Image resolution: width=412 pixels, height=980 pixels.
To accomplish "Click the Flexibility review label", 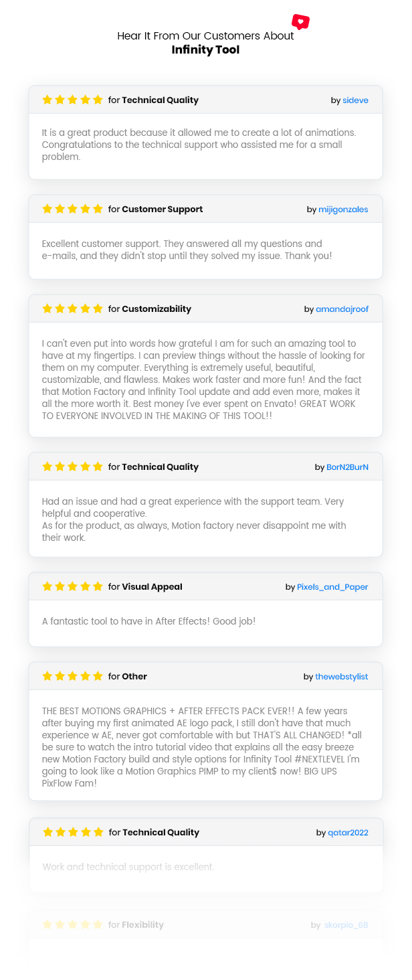I will [x=142, y=925].
